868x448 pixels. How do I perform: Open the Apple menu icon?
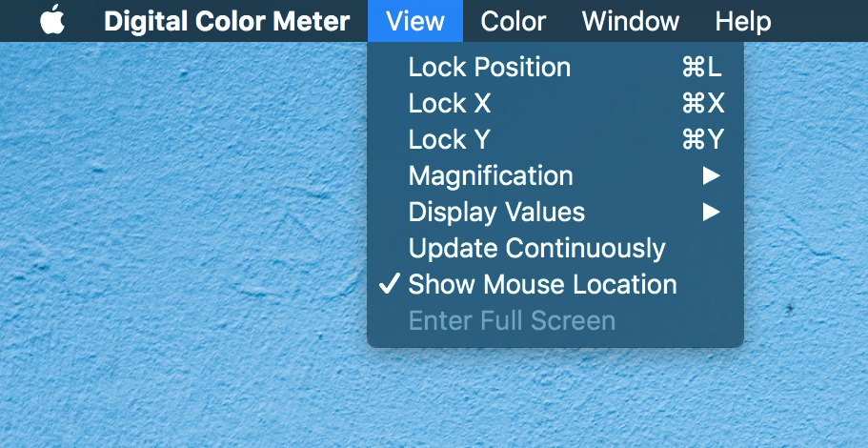(52, 20)
